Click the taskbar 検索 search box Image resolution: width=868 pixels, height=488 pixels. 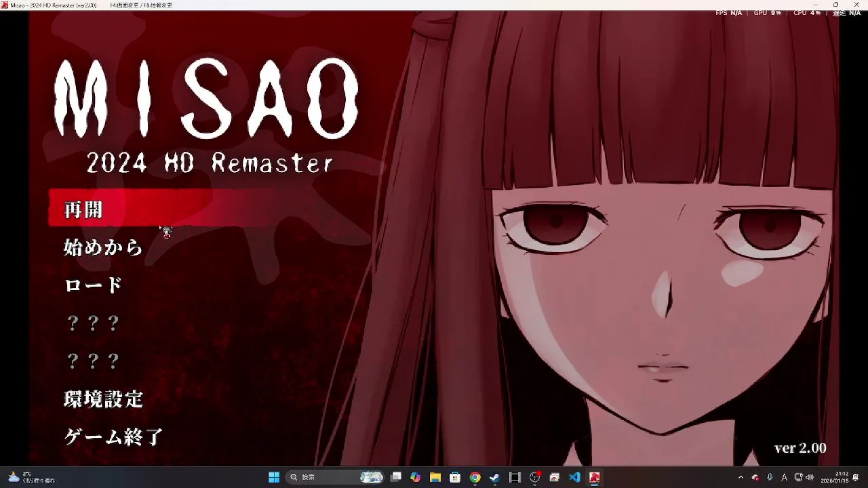335,477
